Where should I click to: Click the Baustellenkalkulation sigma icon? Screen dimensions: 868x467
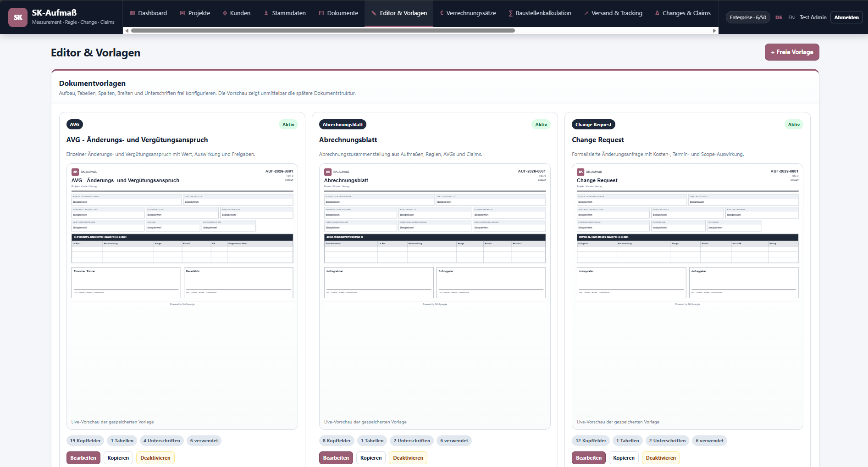coord(511,13)
